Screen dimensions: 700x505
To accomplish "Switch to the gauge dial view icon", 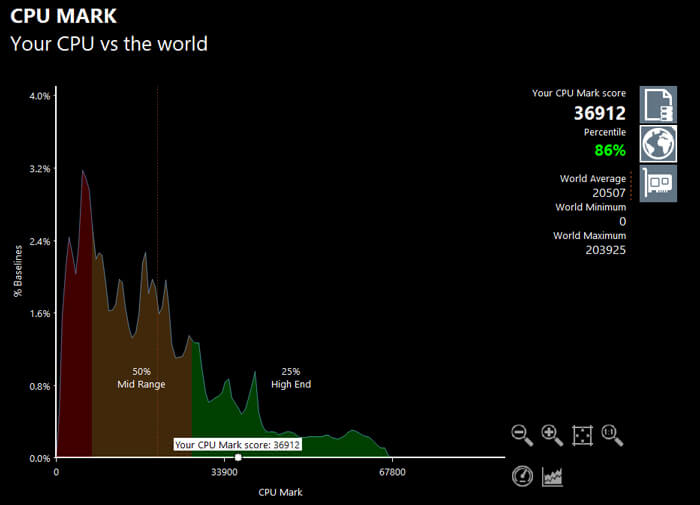I will 522,476.
